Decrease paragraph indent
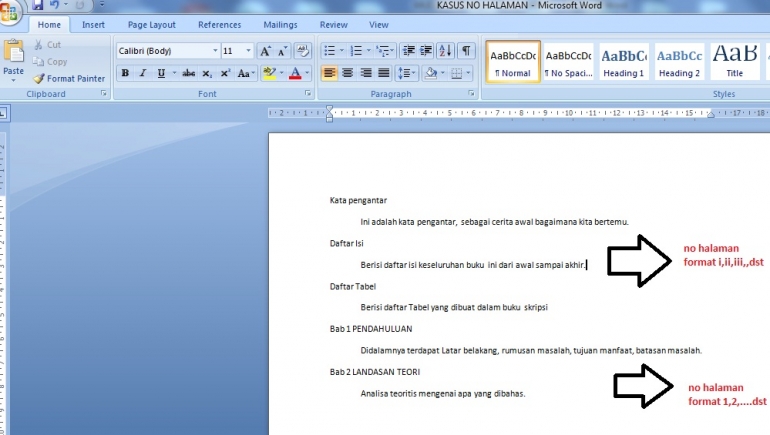This screenshot has height=435, width=770. (409, 51)
